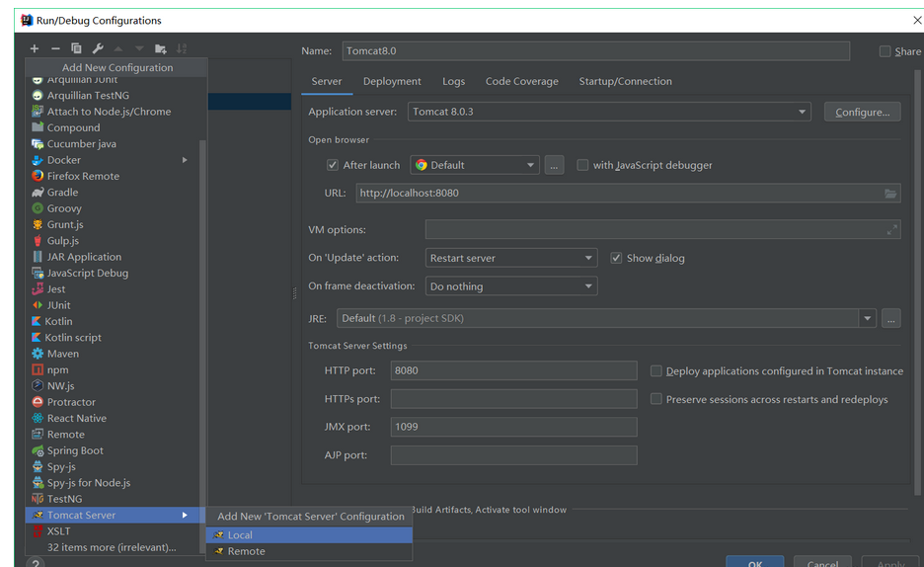This screenshot has height=567, width=924.
Task: Click the Name input field
Action: [x=596, y=50]
